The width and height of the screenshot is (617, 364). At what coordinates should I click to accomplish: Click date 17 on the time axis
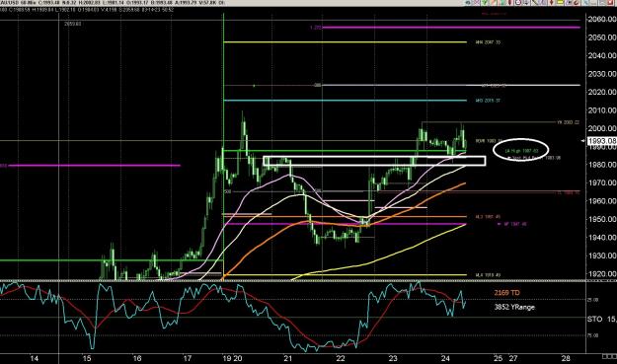[188, 358]
